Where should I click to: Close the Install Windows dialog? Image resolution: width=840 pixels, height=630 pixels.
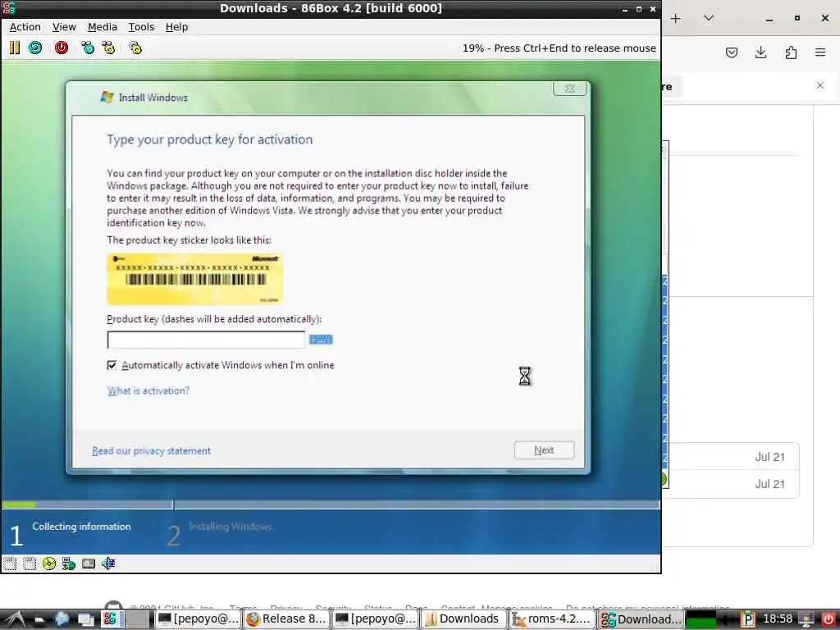569,89
